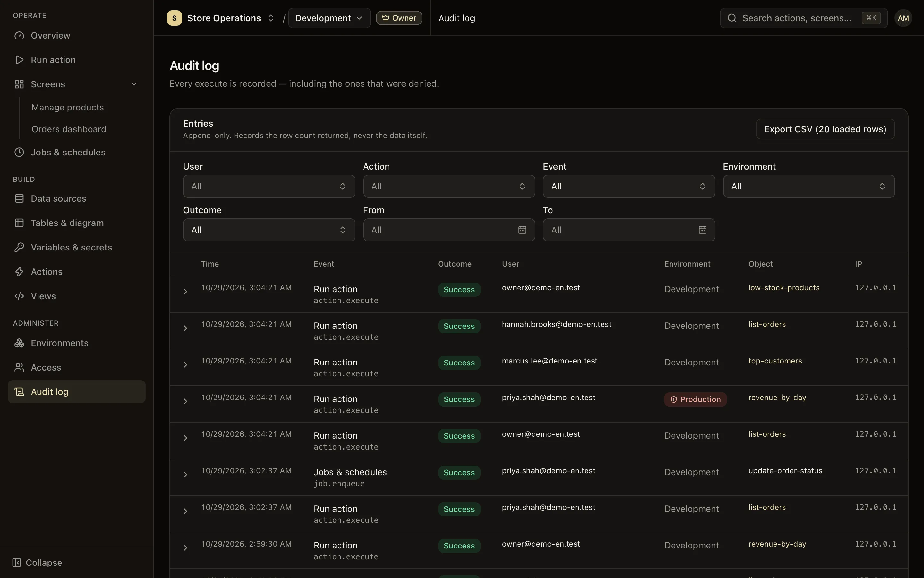924x578 pixels.
Task: Click the Access people icon
Action: tap(19, 368)
